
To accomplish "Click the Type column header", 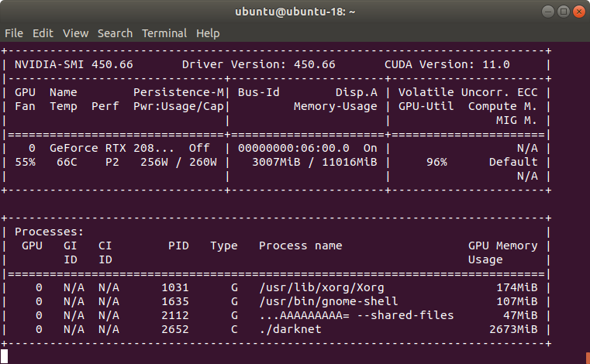I will point(224,246).
